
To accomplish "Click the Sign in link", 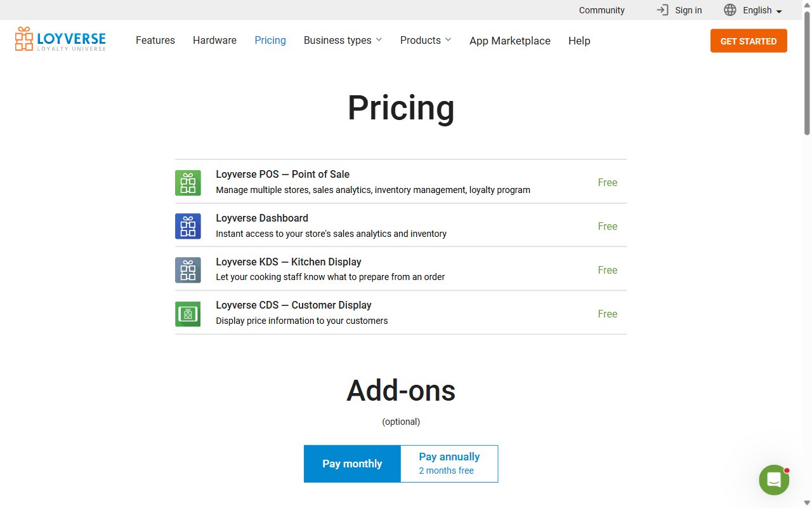I will pos(688,10).
